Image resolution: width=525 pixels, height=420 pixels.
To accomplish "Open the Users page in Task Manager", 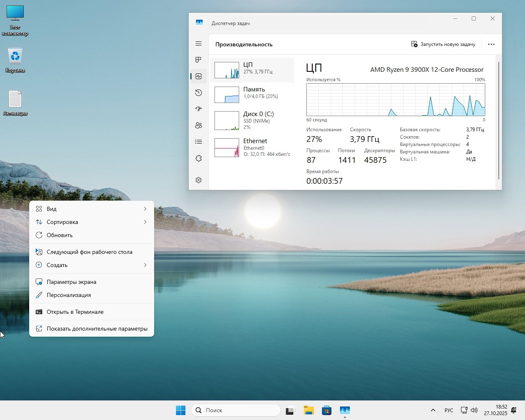I will [199, 125].
